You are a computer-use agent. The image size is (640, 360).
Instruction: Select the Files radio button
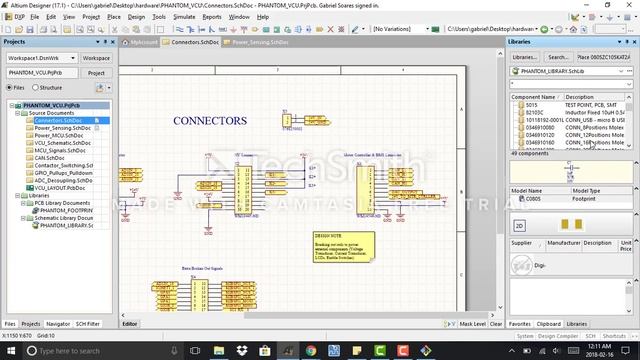[x=9, y=87]
